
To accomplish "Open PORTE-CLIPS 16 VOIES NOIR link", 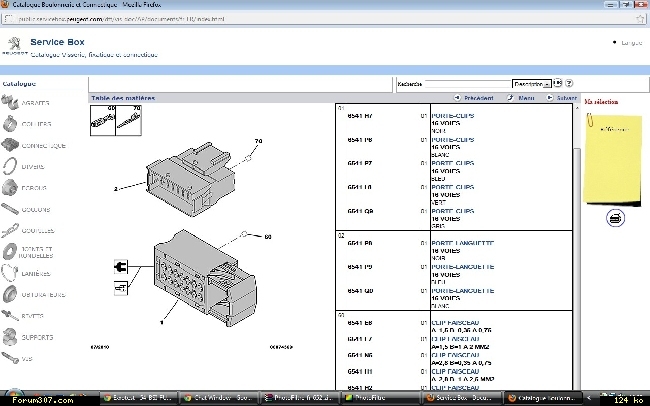I will point(453,116).
